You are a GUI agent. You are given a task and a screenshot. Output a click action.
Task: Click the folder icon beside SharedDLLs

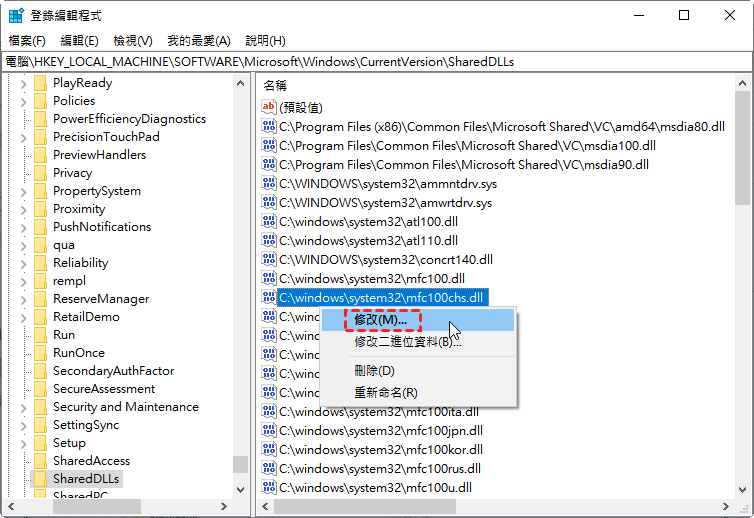click(x=40, y=479)
